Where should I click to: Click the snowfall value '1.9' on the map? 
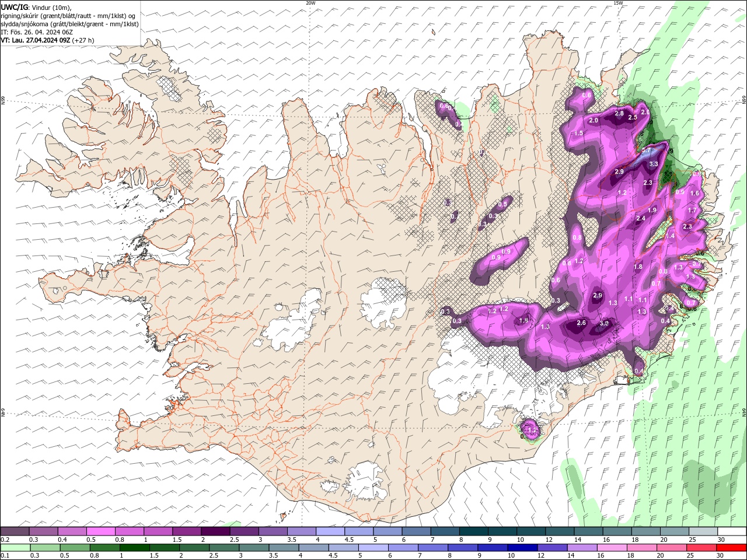[x=652, y=210]
